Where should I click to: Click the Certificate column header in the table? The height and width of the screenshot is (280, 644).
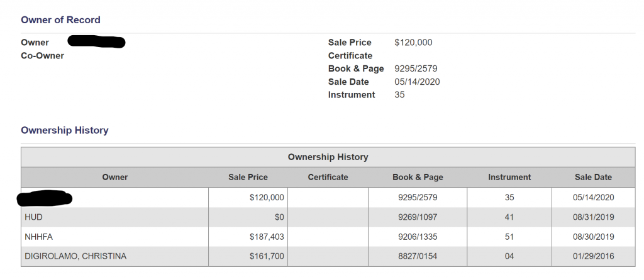coord(328,178)
